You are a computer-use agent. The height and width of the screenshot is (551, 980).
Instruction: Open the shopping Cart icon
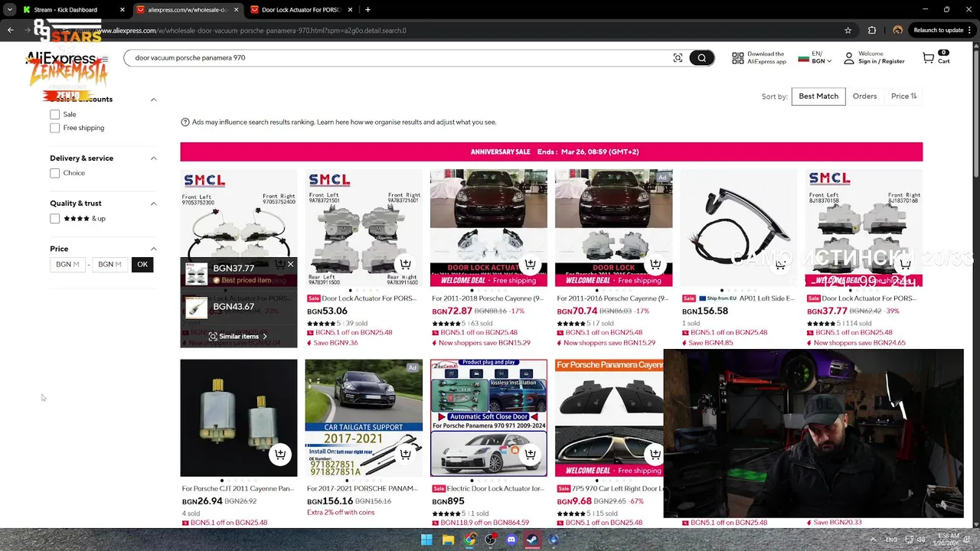point(929,58)
